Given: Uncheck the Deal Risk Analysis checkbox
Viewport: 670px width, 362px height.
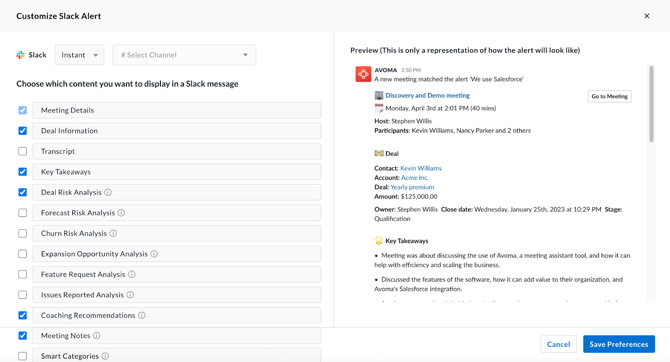Looking at the screenshot, I should click(23, 192).
